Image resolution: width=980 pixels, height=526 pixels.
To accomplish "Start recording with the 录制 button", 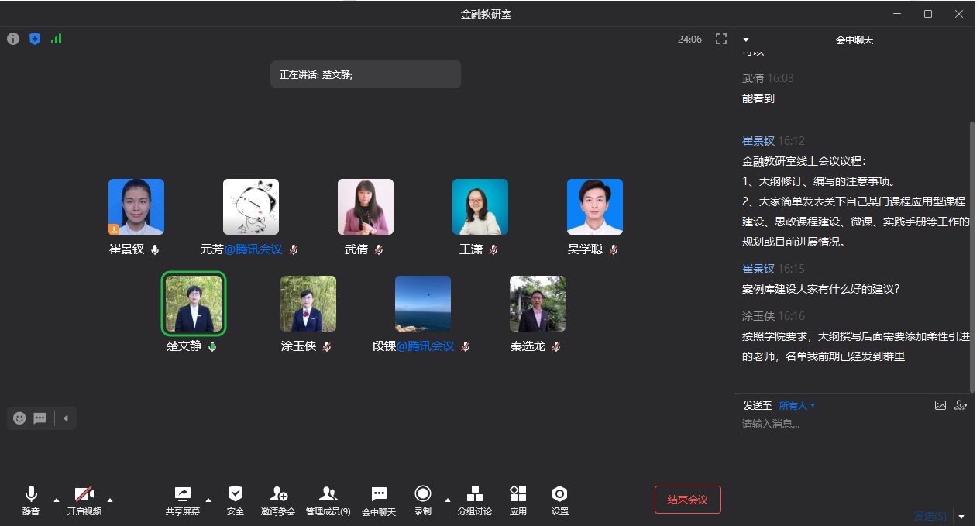I will point(422,500).
